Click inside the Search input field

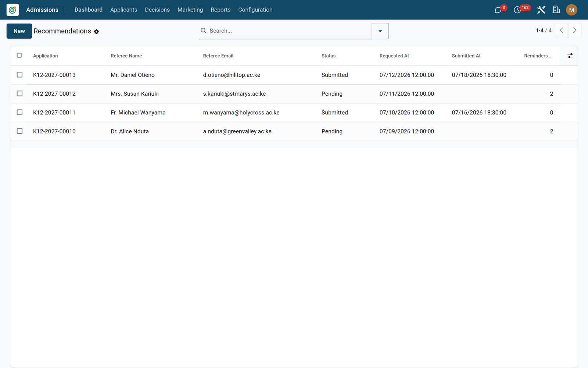(x=290, y=31)
